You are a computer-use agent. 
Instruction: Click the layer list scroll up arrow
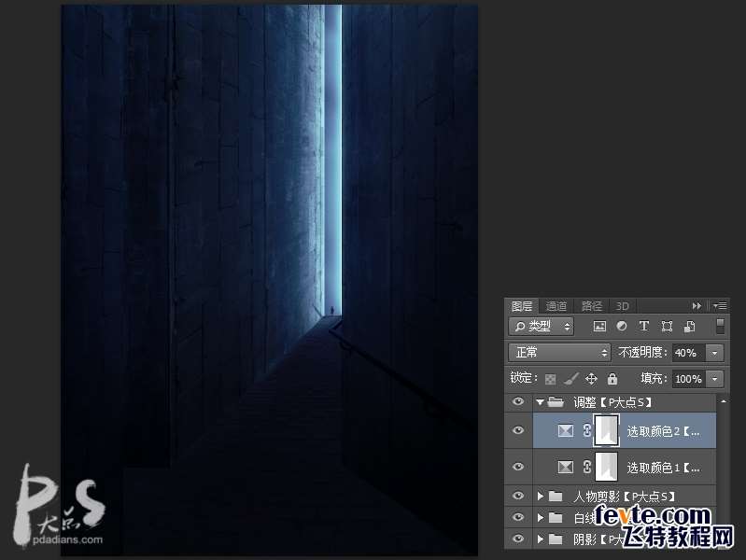click(724, 402)
